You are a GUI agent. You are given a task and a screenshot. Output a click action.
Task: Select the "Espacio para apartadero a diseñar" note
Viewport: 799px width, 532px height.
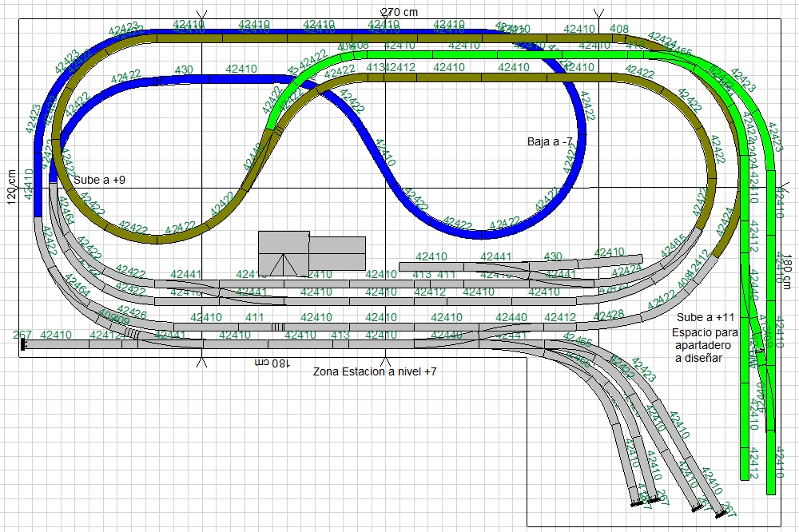click(x=704, y=345)
